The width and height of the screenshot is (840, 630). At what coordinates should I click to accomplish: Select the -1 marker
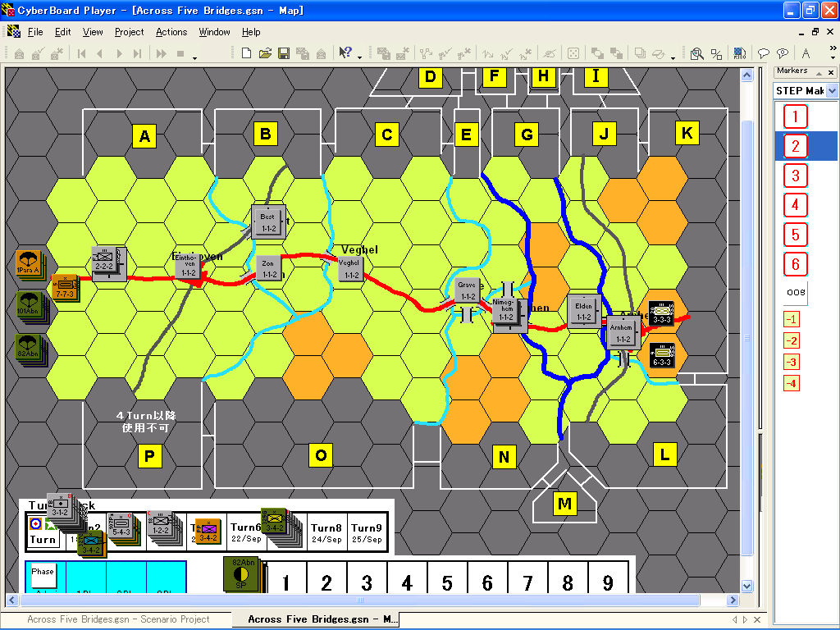click(x=792, y=319)
